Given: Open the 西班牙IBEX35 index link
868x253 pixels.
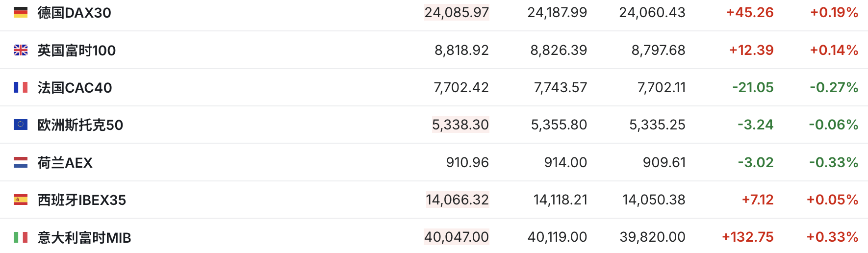Looking at the screenshot, I should tap(82, 200).
